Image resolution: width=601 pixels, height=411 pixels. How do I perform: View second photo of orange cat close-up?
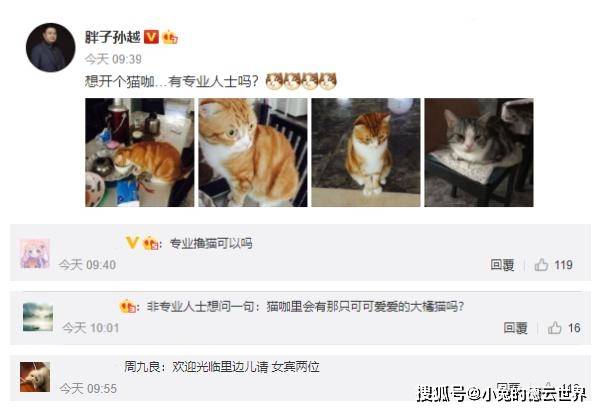(x=253, y=153)
